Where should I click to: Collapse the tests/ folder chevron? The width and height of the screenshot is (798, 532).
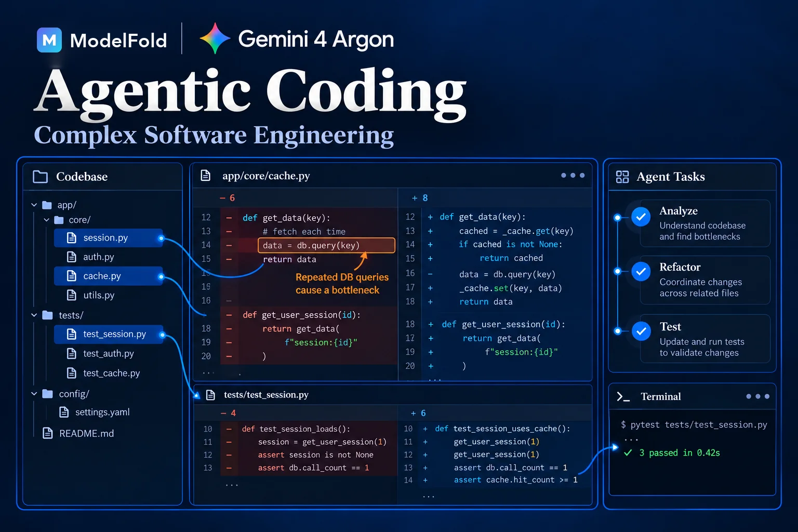coord(34,315)
